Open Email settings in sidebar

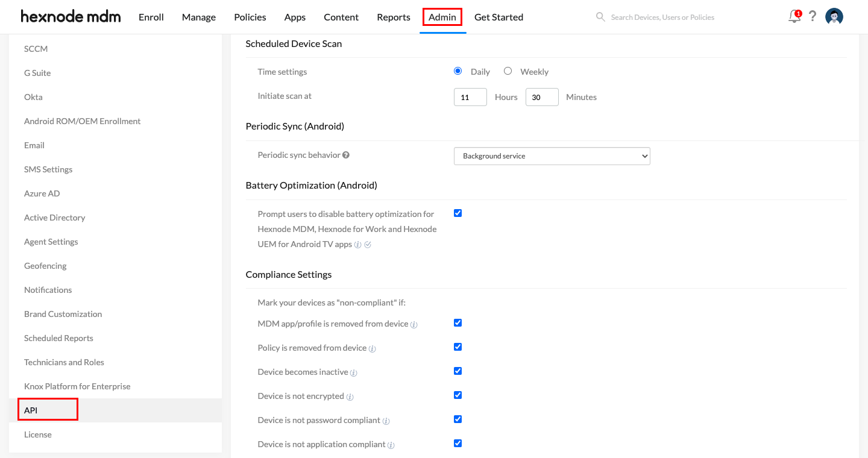(34, 145)
